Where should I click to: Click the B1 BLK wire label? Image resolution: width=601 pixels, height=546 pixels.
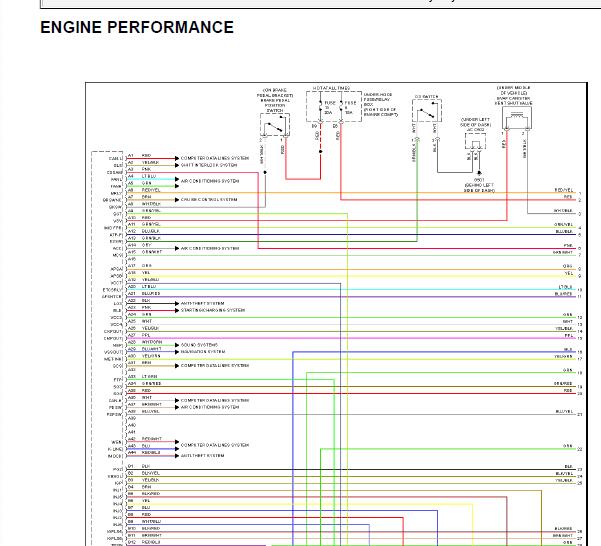tap(146, 466)
